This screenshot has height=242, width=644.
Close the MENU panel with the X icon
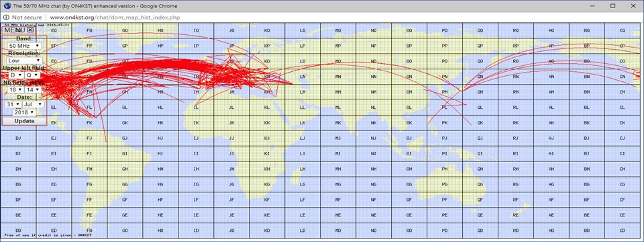(30, 30)
